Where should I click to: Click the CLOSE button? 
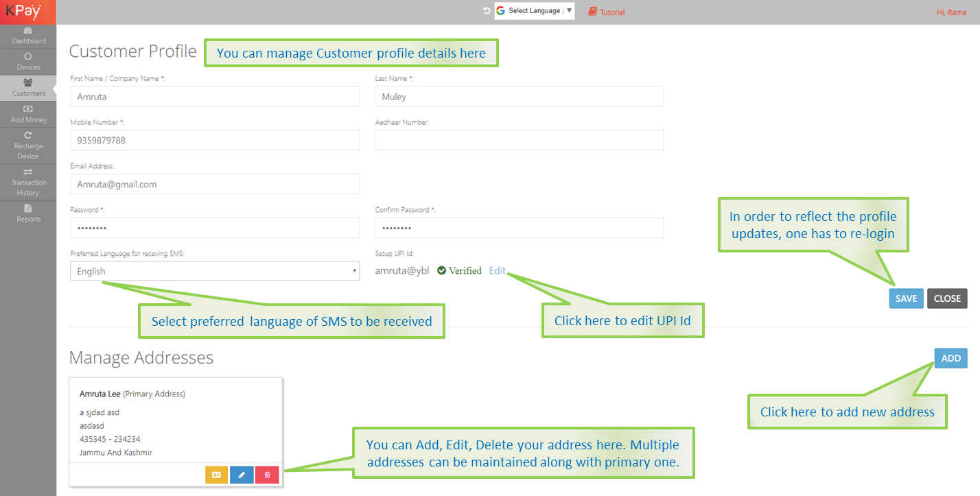tap(947, 298)
